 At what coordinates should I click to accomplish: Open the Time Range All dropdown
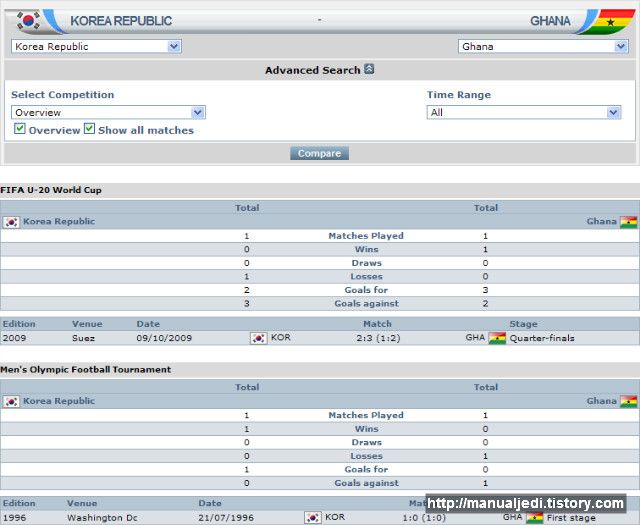524,112
